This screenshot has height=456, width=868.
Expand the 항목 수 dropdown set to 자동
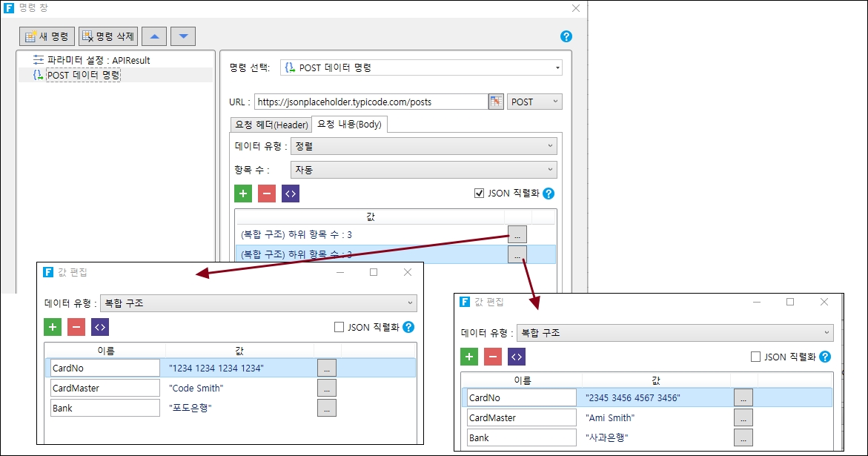pyautogui.click(x=423, y=170)
